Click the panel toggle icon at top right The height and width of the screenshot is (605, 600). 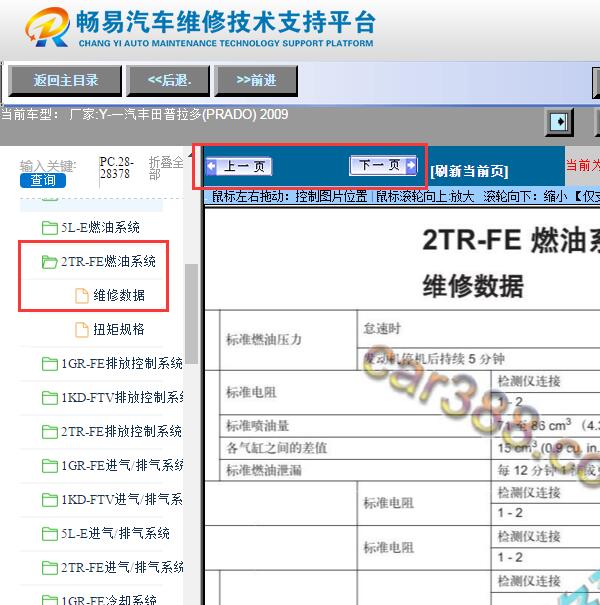(559, 122)
